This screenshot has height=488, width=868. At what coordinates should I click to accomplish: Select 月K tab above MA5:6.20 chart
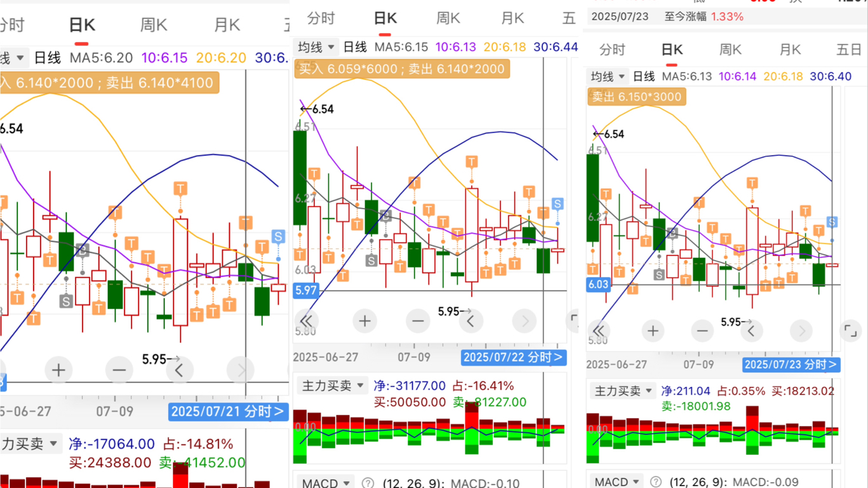tap(227, 25)
